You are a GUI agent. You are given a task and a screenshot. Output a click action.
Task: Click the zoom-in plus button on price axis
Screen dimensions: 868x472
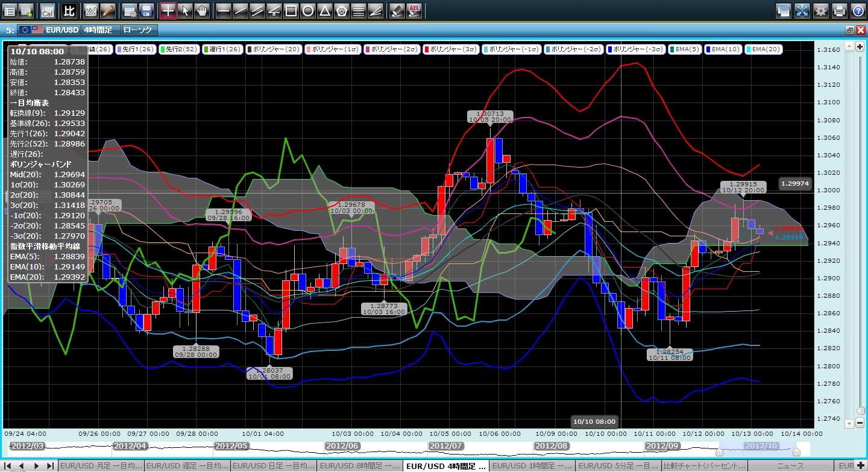click(860, 46)
